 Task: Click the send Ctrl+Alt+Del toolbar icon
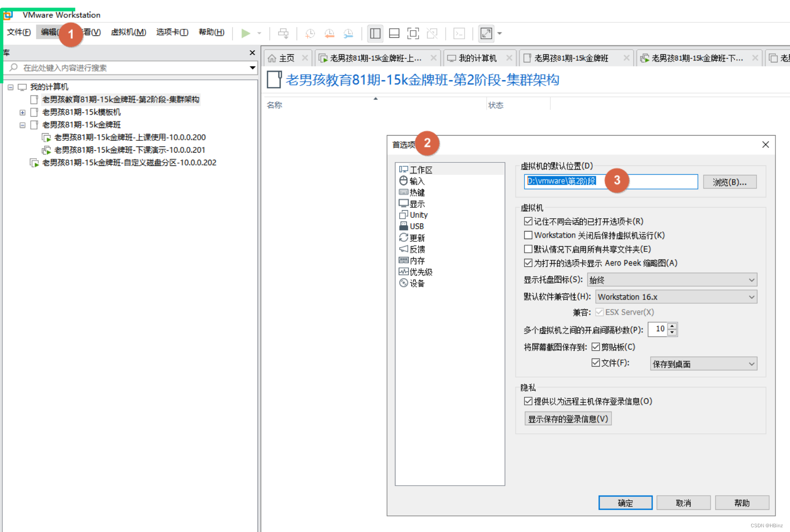pyautogui.click(x=283, y=33)
